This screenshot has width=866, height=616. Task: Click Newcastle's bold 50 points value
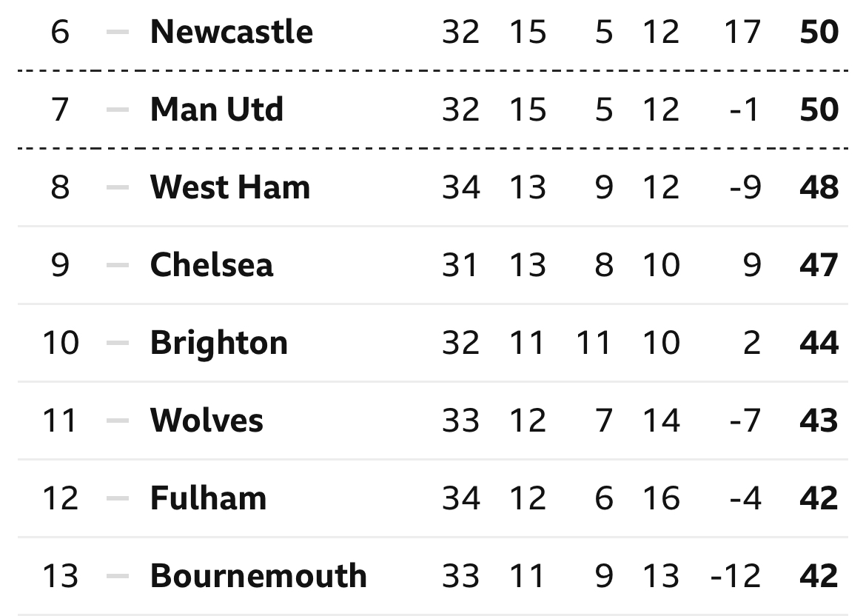coord(819,32)
